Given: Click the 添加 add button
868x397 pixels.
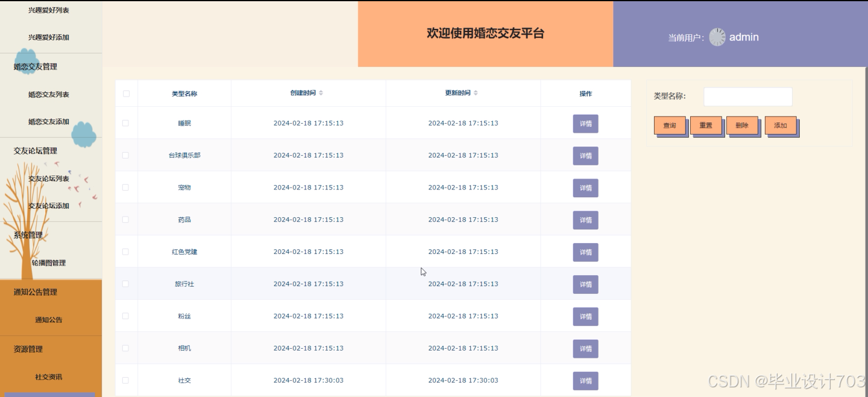Looking at the screenshot, I should point(781,125).
